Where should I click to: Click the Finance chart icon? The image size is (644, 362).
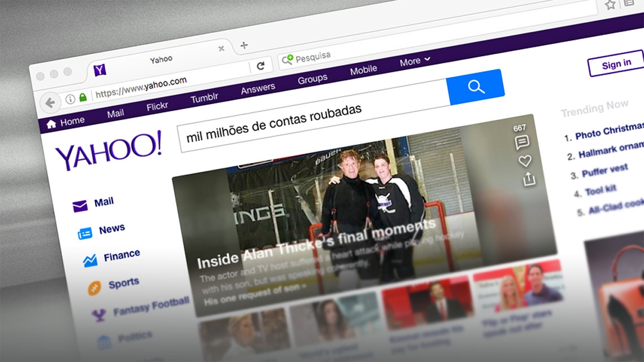point(90,260)
